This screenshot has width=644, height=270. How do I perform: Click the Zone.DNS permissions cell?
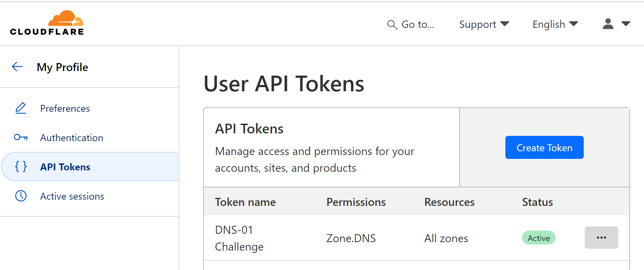tap(351, 238)
